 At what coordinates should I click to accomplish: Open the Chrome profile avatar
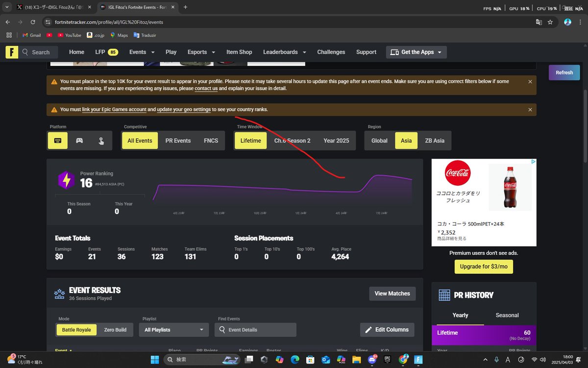(x=568, y=22)
